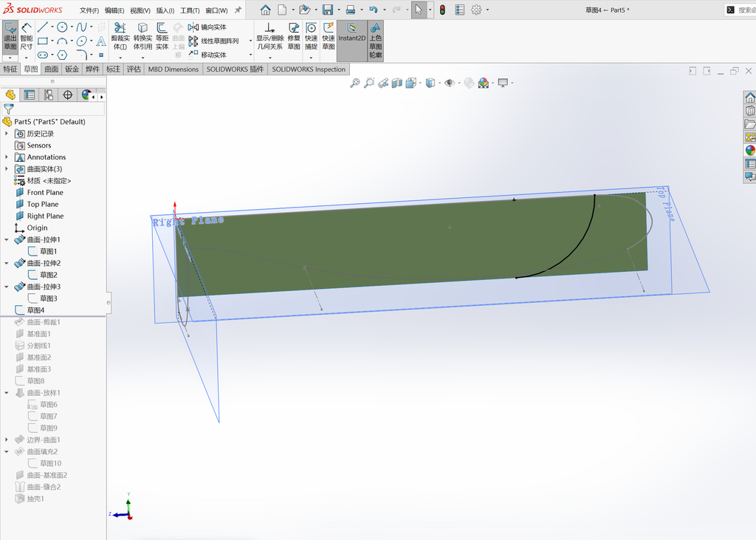Click the 显示/删除几何关系 relations tool
756x540 pixels.
tap(269, 37)
